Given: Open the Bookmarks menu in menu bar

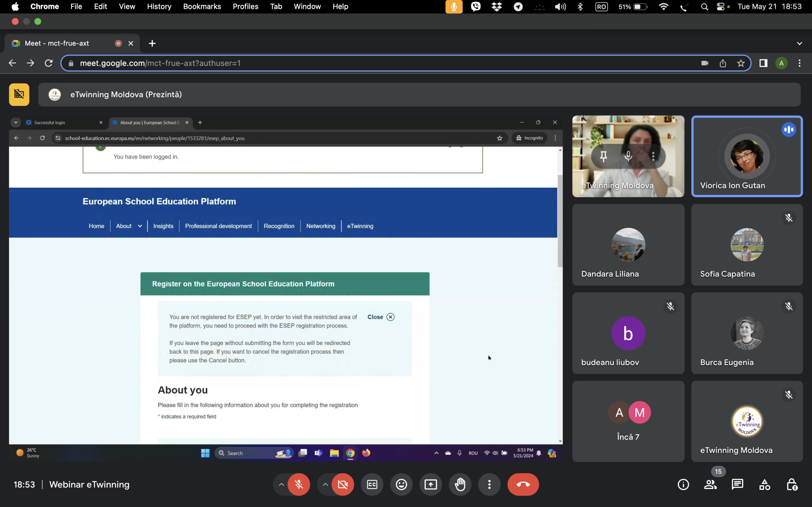Looking at the screenshot, I should tap(202, 6).
